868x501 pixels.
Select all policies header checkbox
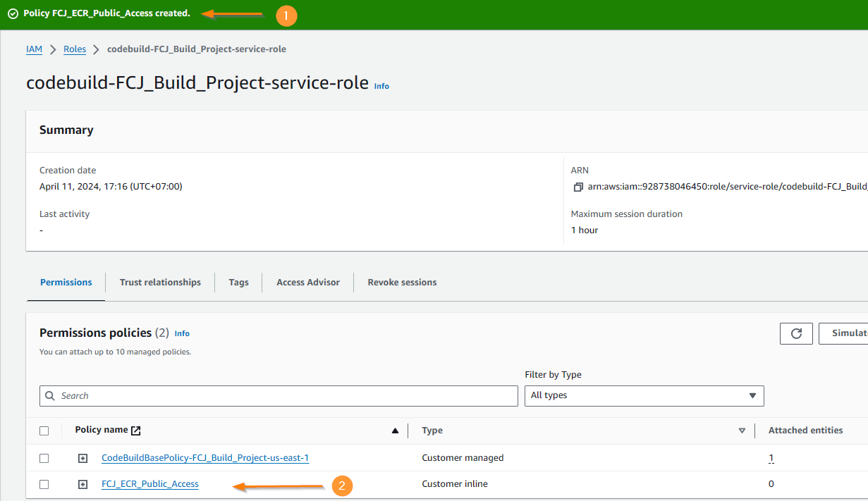click(44, 431)
